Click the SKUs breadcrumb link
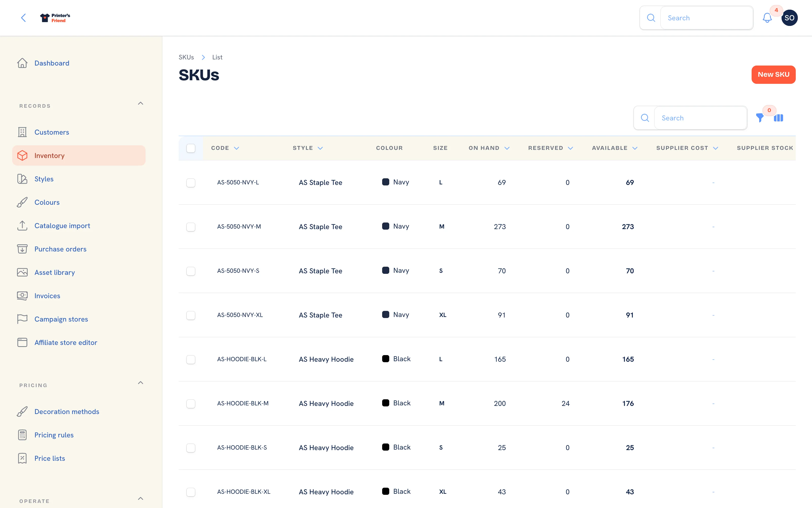Viewport: 812px width, 508px height. click(x=186, y=57)
